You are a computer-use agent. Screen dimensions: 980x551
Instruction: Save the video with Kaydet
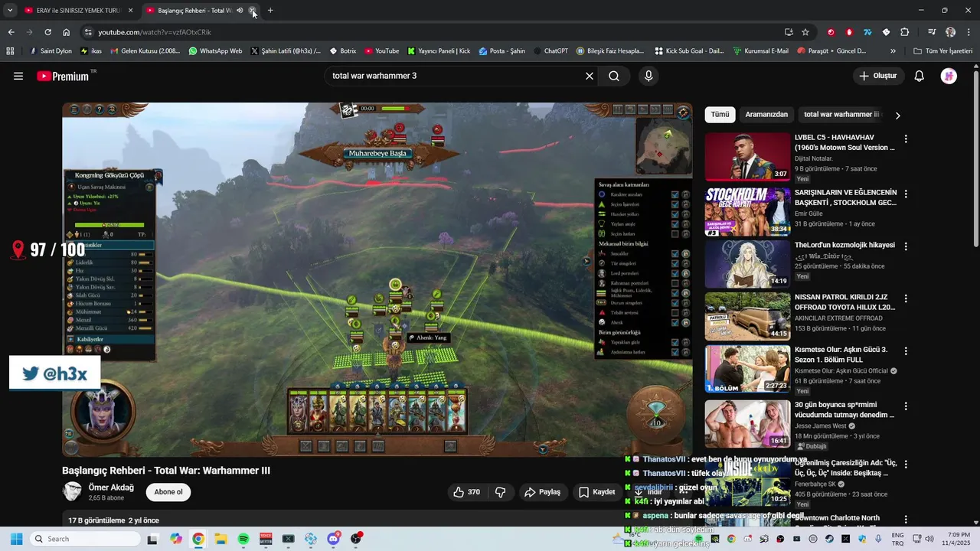tap(596, 492)
